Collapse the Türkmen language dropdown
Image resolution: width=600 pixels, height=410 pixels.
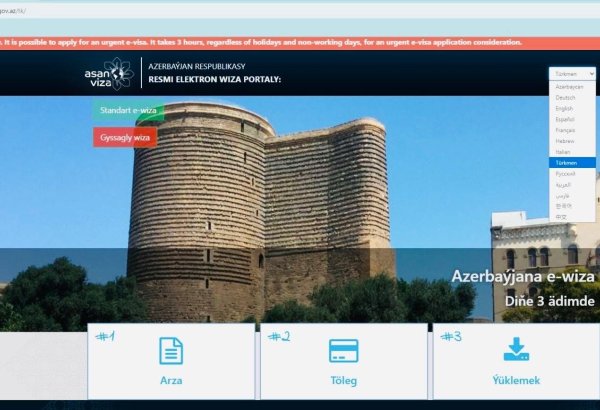click(571, 74)
